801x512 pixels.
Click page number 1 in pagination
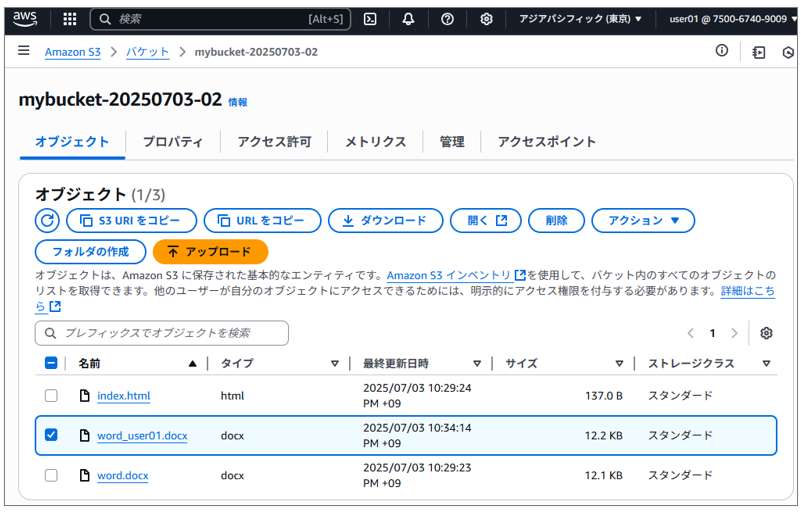(x=712, y=333)
